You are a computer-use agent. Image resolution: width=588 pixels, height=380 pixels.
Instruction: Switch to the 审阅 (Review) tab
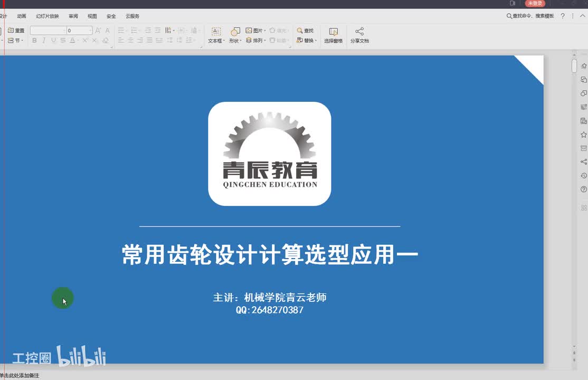pos(73,16)
